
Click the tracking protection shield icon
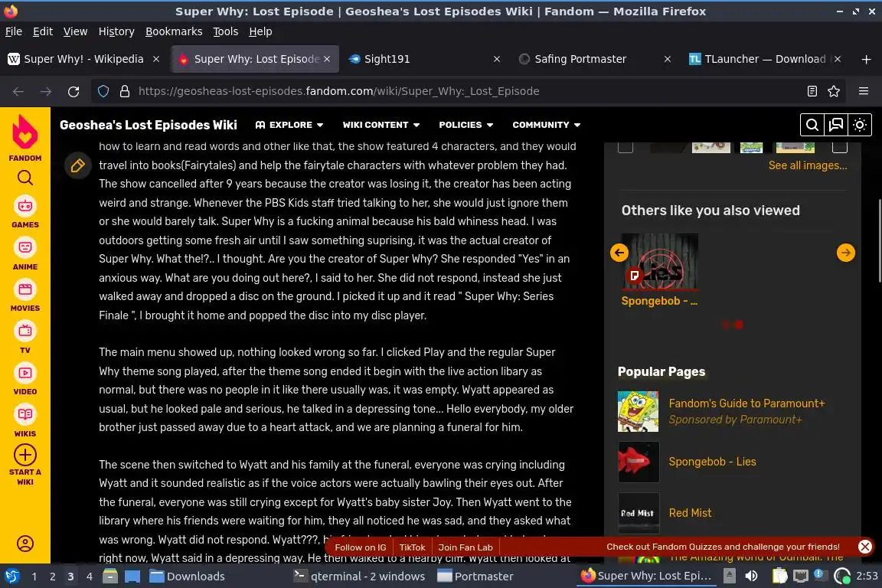tap(103, 91)
